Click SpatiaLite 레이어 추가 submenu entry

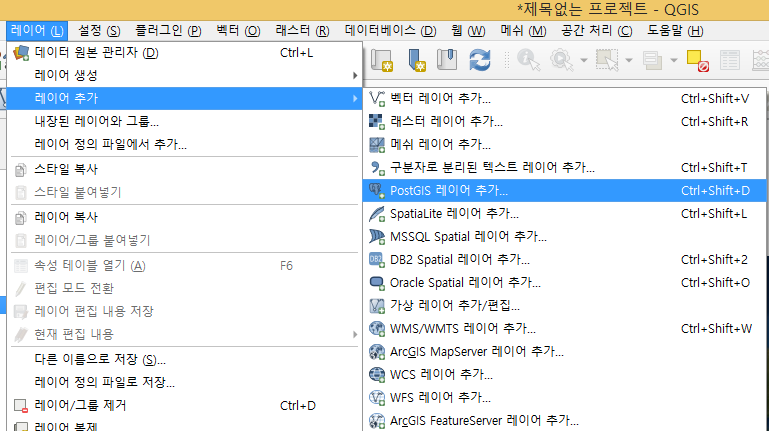pos(565,214)
